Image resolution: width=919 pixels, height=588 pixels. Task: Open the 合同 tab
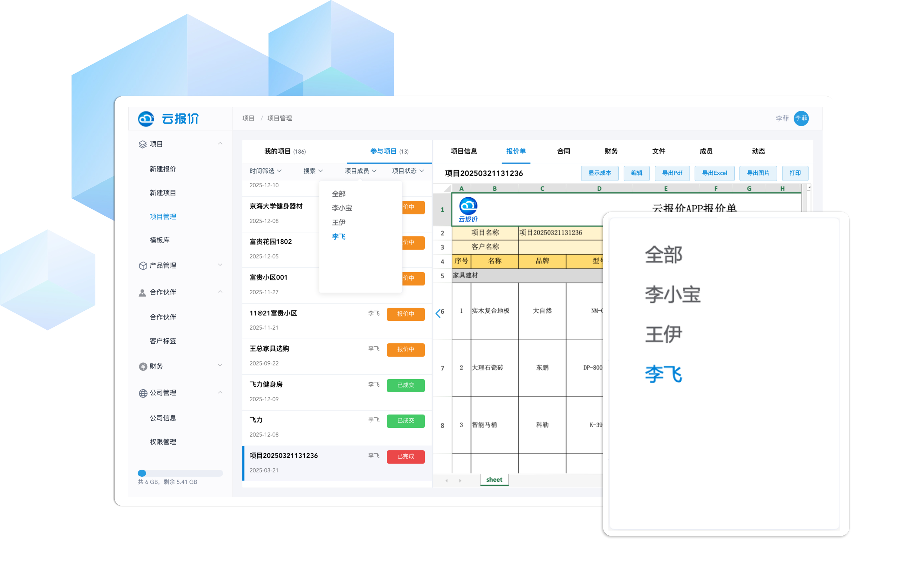point(563,152)
